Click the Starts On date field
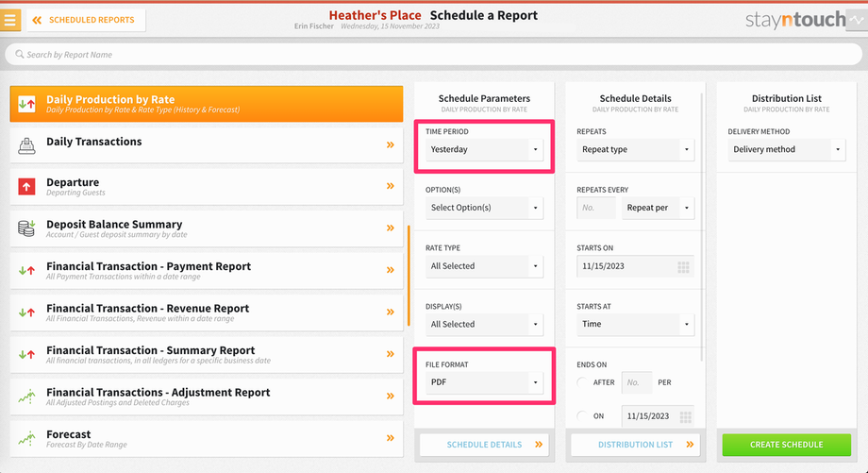868x473 pixels. tap(635, 266)
